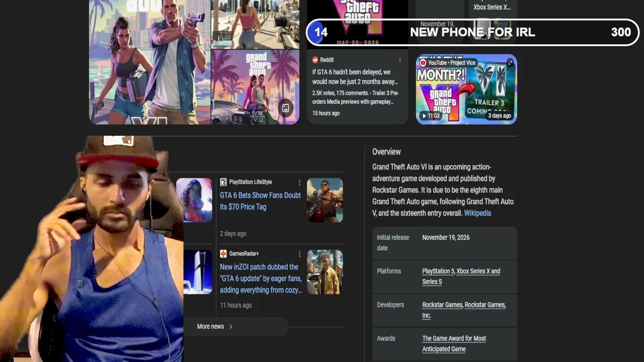The image size is (644, 362).
Task: Open the yellow jacket thumbnail beside GamesRadar+ article
Action: (x=325, y=272)
